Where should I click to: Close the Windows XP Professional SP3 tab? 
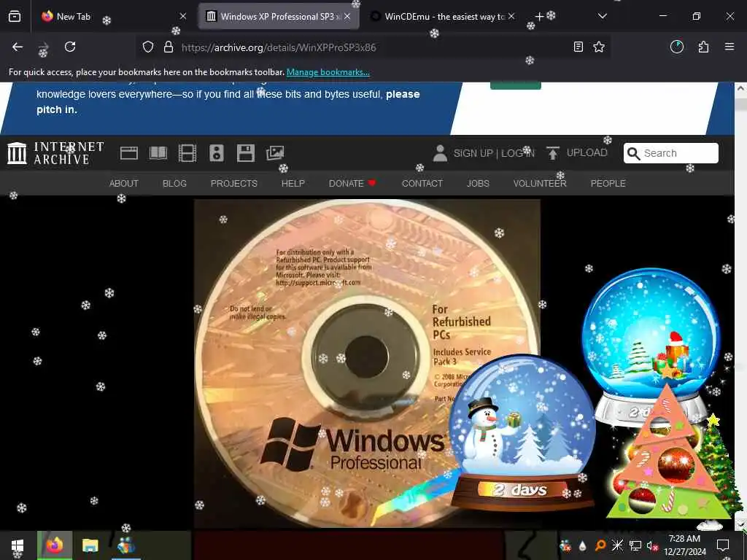347,16
